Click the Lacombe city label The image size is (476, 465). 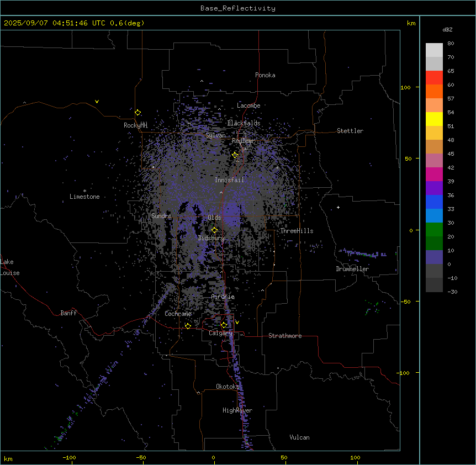[248, 105]
